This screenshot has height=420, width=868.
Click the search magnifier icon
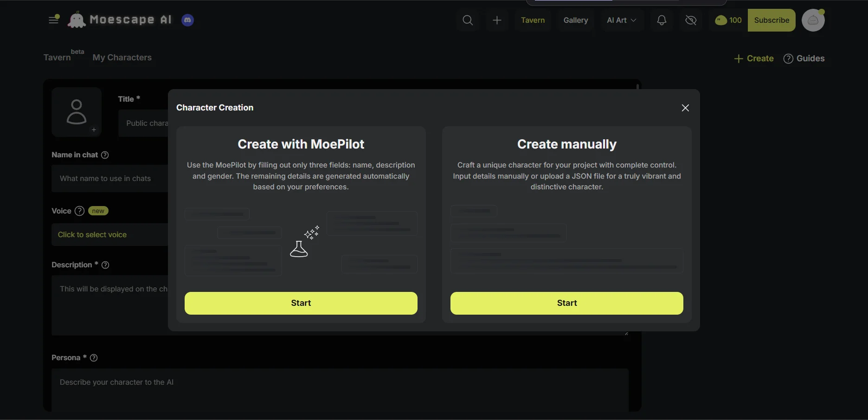point(468,20)
